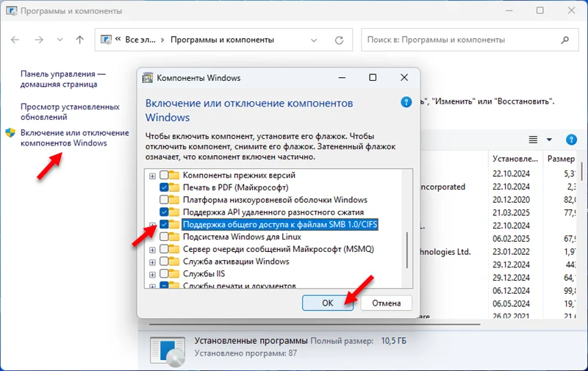This screenshot has width=588, height=371.
Task: Open the view options dropdown arrow
Action: point(549,140)
